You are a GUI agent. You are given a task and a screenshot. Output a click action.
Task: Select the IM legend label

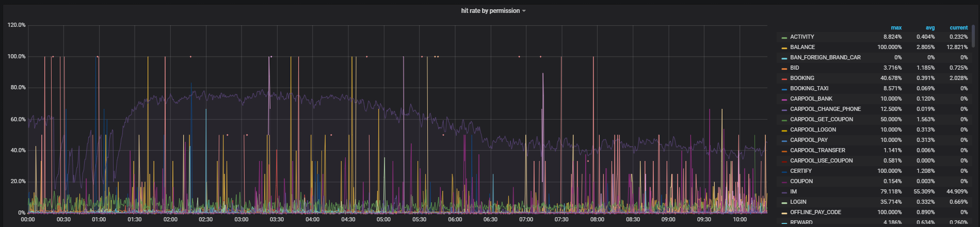tap(793, 191)
